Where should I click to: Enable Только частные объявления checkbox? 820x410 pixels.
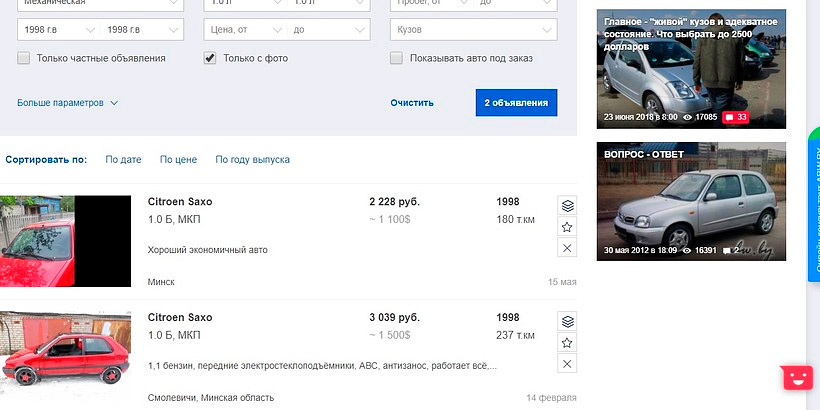click(24, 58)
